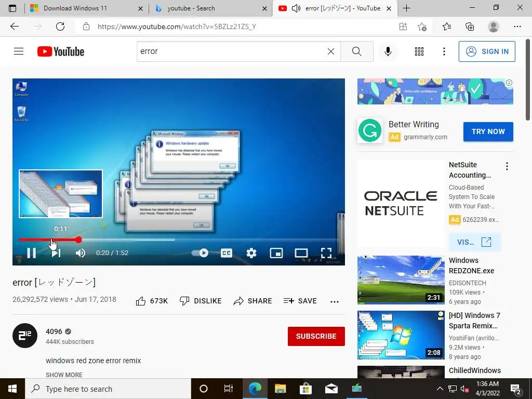Install YouTube as an app icon
The height and width of the screenshot is (399, 532).
coord(403,26)
